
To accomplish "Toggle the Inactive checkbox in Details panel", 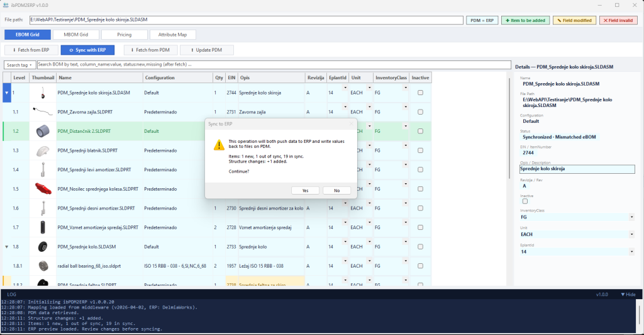I will tap(525, 202).
